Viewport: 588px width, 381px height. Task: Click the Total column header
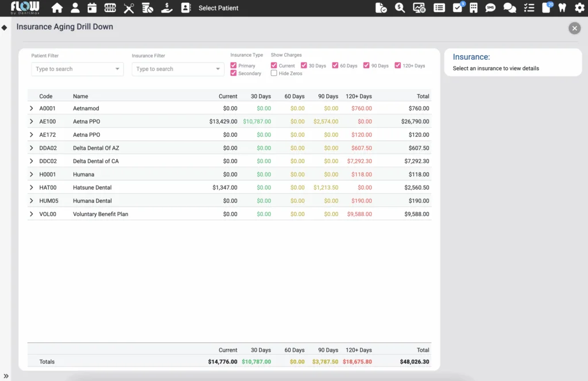click(423, 97)
